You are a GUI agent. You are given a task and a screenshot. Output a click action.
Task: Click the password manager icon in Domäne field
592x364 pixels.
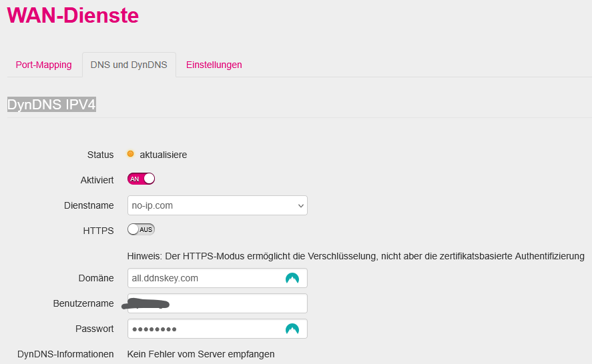[292, 279]
